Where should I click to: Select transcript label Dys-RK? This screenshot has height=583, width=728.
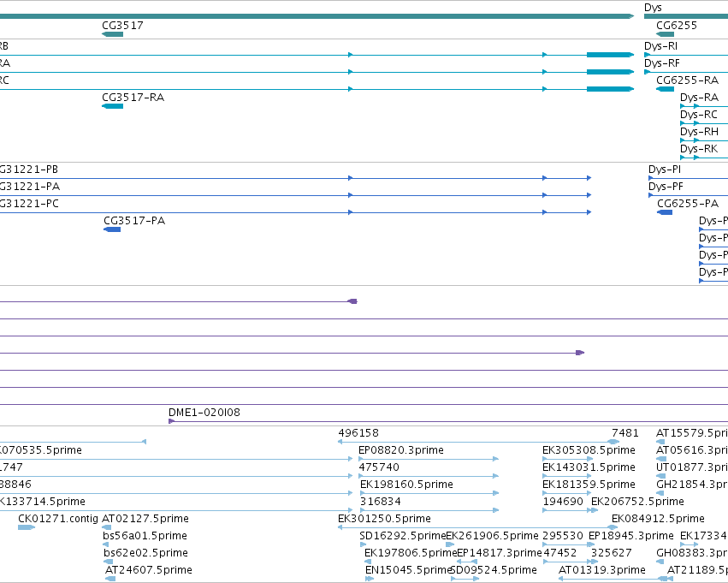(x=699, y=149)
